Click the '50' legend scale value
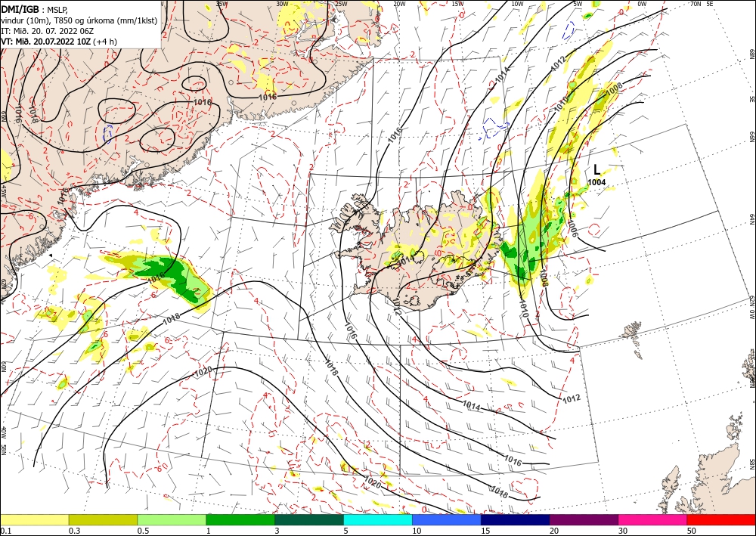The image size is (756, 536). point(692,531)
